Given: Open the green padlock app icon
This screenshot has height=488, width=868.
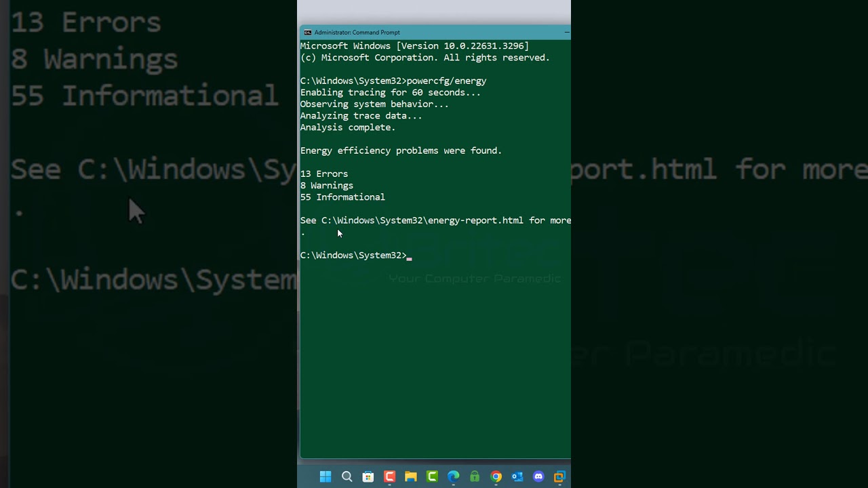Looking at the screenshot, I should [475, 476].
